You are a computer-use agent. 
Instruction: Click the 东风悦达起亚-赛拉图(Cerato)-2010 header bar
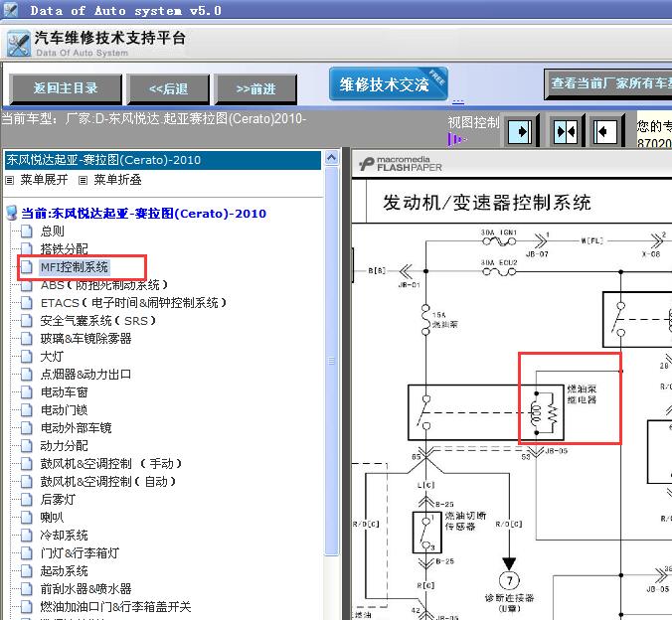(x=162, y=160)
